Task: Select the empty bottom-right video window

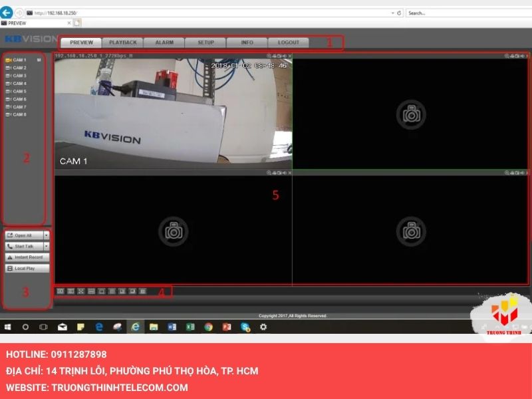Action: tap(410, 229)
